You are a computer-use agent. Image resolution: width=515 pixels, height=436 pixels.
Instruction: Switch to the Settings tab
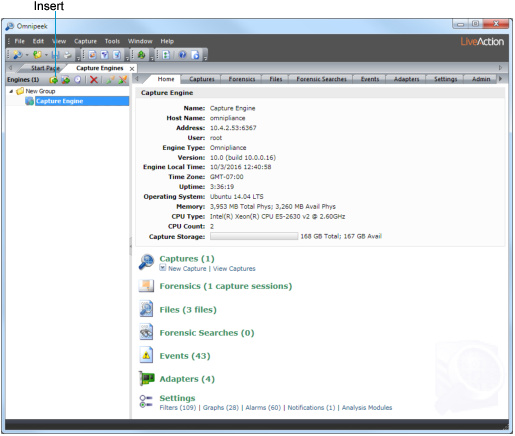pyautogui.click(x=445, y=79)
